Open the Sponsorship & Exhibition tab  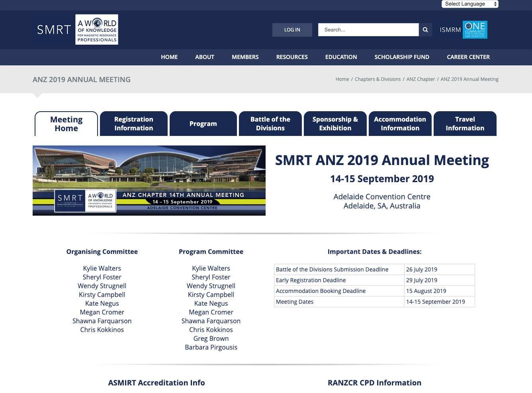coord(335,124)
